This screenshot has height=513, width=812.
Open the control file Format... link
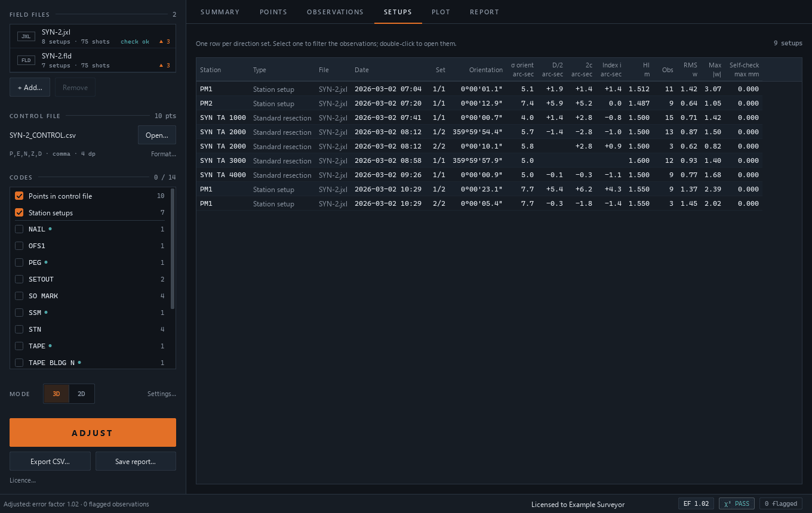click(164, 154)
